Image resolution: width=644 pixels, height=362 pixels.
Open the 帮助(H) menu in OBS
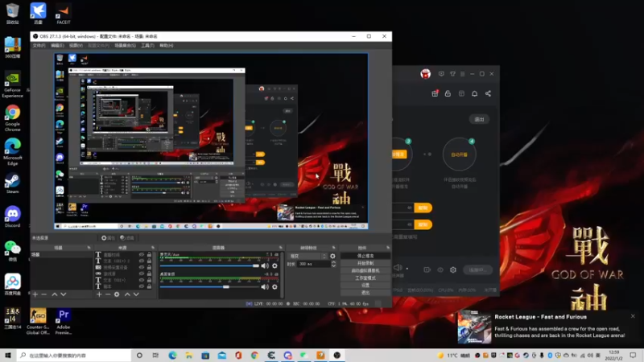[x=166, y=46]
